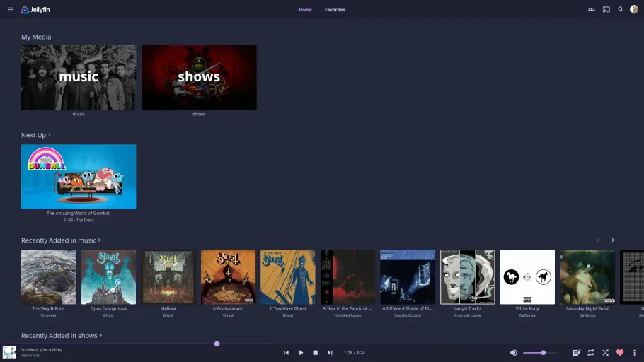Open A Tear in the Fabric album cover
Image resolution: width=644 pixels, height=362 pixels.
click(x=348, y=277)
